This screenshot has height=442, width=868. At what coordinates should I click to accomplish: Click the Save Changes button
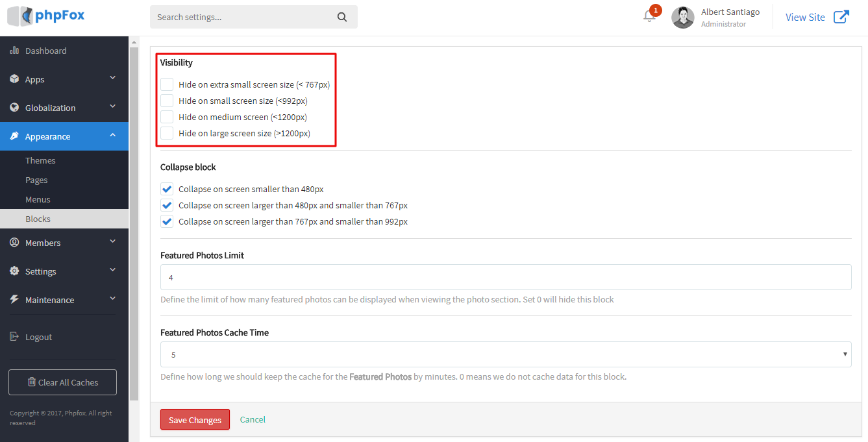coord(195,420)
